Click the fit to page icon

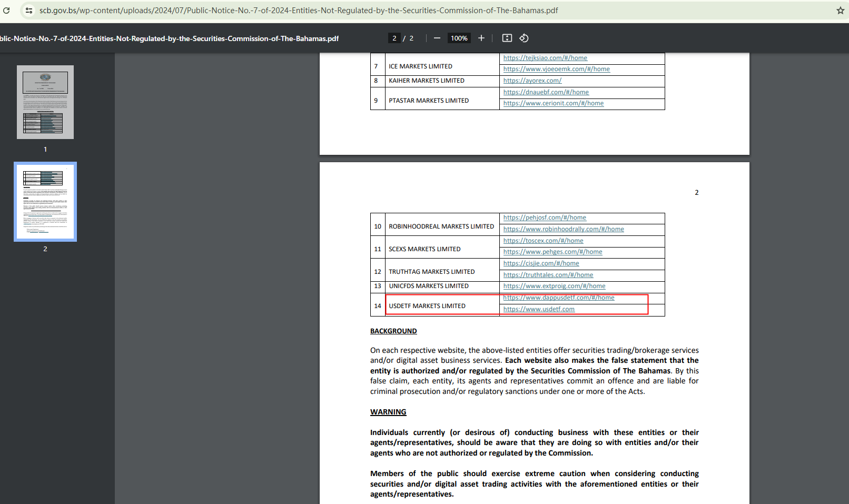(507, 38)
